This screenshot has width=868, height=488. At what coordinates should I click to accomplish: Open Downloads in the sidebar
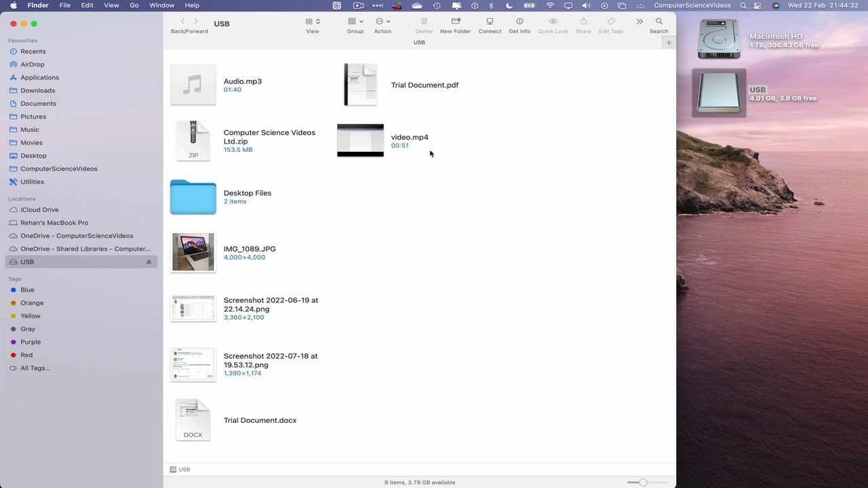coord(81,90)
